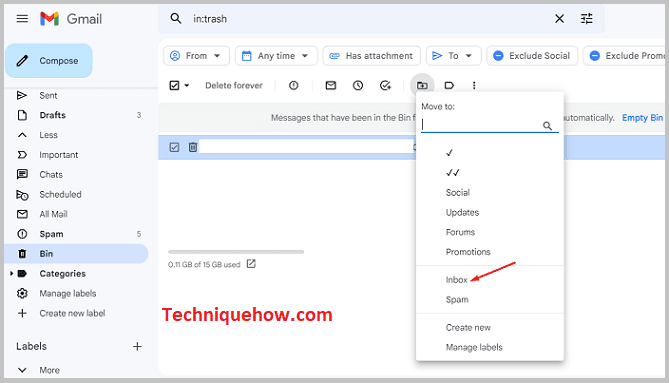Open storage management external-link icon
This screenshot has width=669, height=383.
tap(251, 264)
